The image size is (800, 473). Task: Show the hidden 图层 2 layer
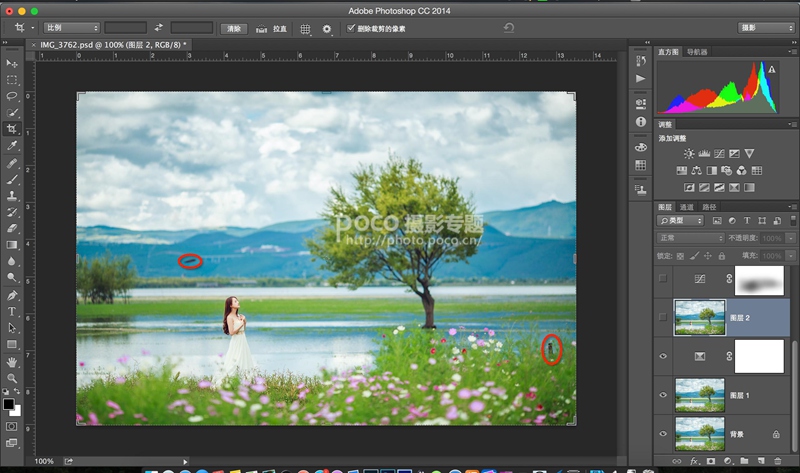(663, 317)
